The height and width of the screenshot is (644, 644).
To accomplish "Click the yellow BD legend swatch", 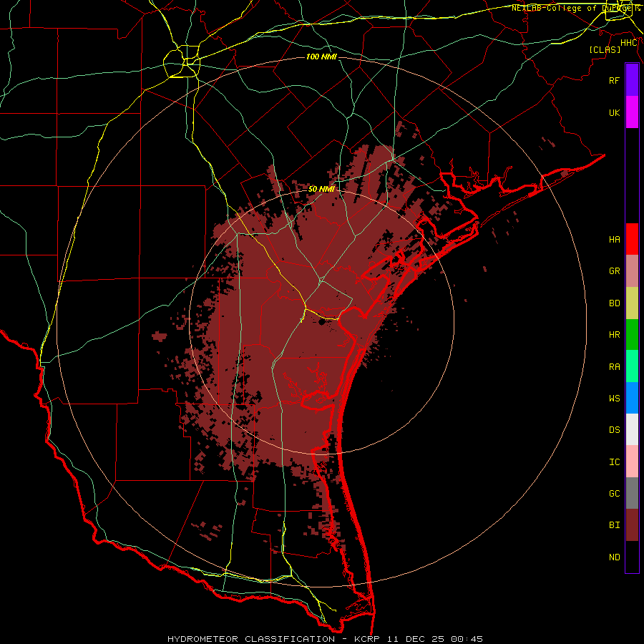I will (x=632, y=303).
